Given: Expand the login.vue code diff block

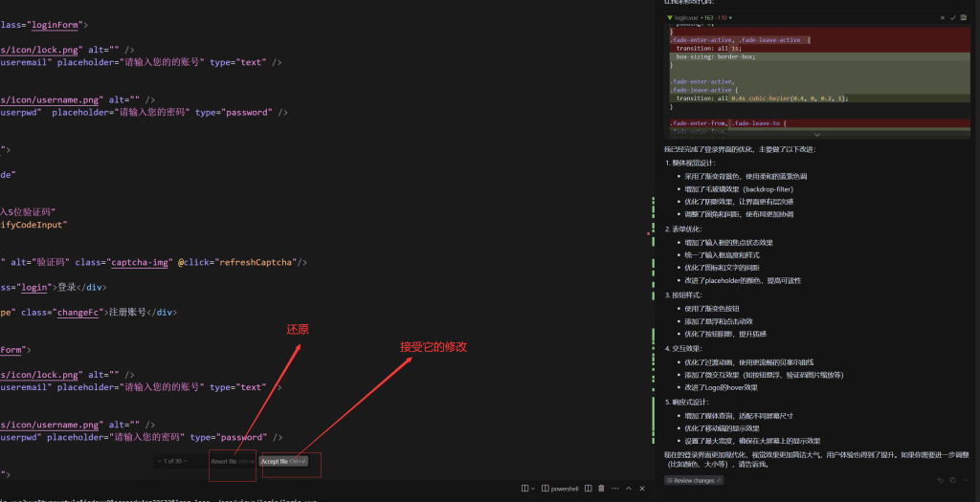Looking at the screenshot, I should [x=817, y=134].
